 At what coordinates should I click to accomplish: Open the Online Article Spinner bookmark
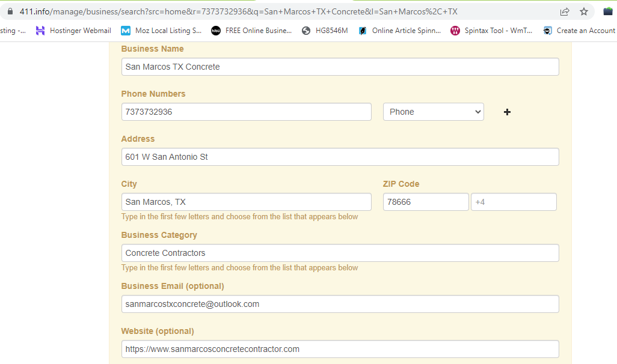(399, 31)
